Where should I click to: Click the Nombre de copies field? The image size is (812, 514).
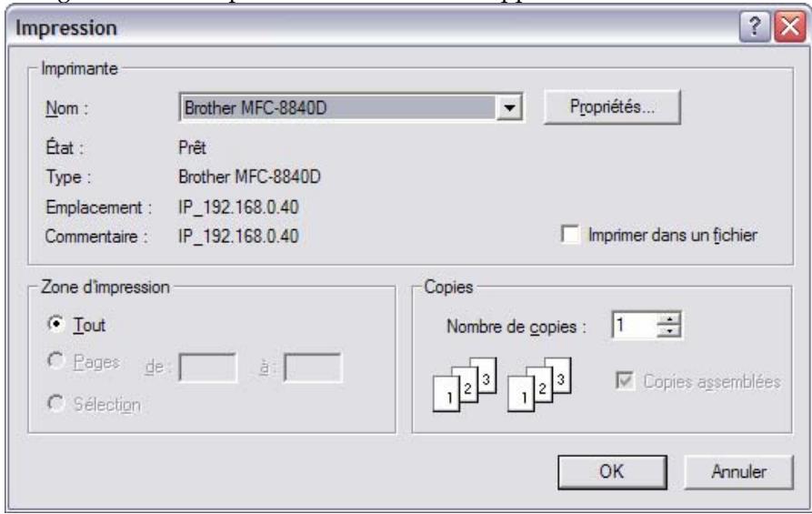coord(635,326)
